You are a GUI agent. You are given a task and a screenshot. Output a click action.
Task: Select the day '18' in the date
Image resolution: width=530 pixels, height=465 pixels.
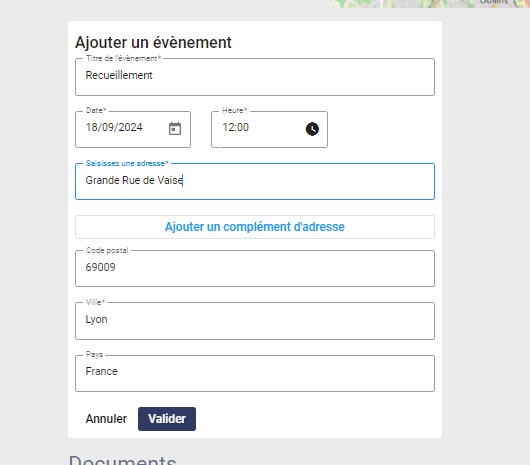tap(92, 127)
